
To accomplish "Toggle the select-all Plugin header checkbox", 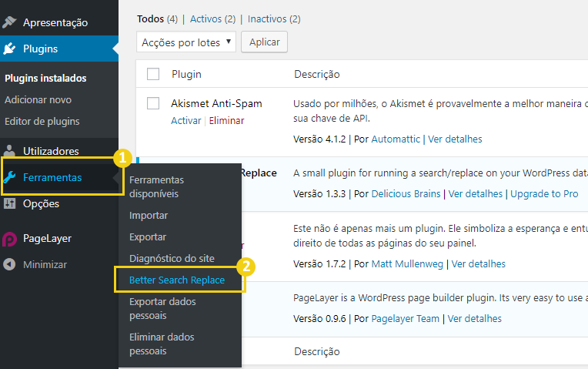I will coord(153,74).
